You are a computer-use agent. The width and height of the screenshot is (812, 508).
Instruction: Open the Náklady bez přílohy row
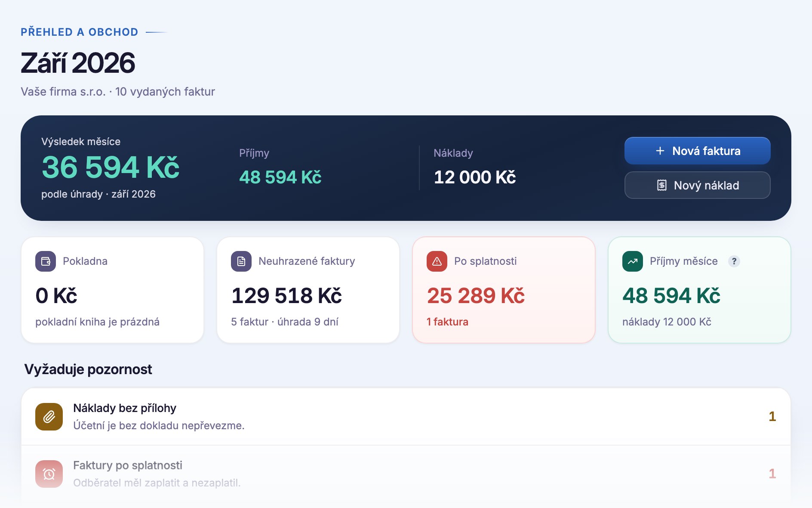coord(406,417)
